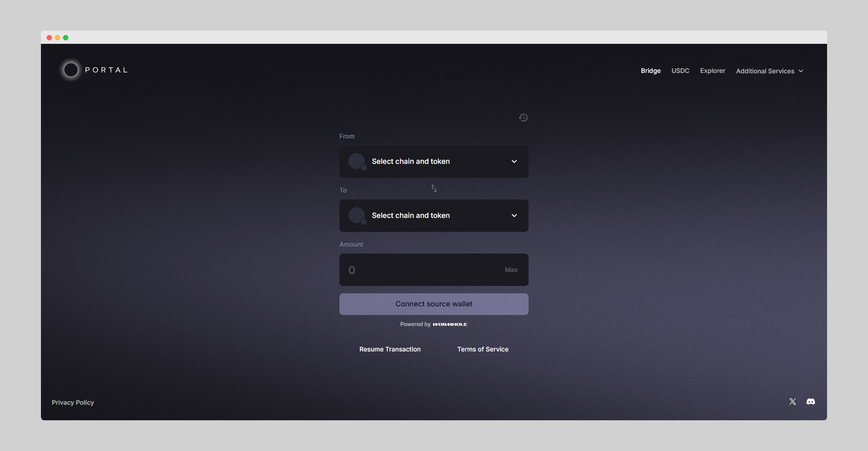
Task: Open the Additional Services dropdown menu
Action: point(769,71)
